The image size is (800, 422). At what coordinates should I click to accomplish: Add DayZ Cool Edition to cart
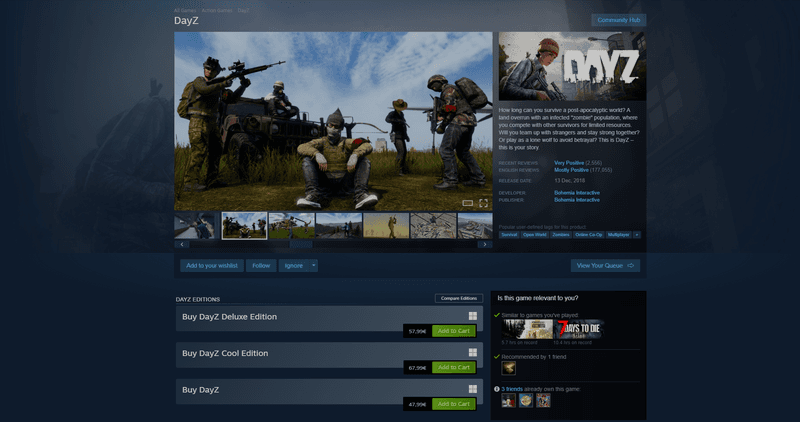coord(454,367)
